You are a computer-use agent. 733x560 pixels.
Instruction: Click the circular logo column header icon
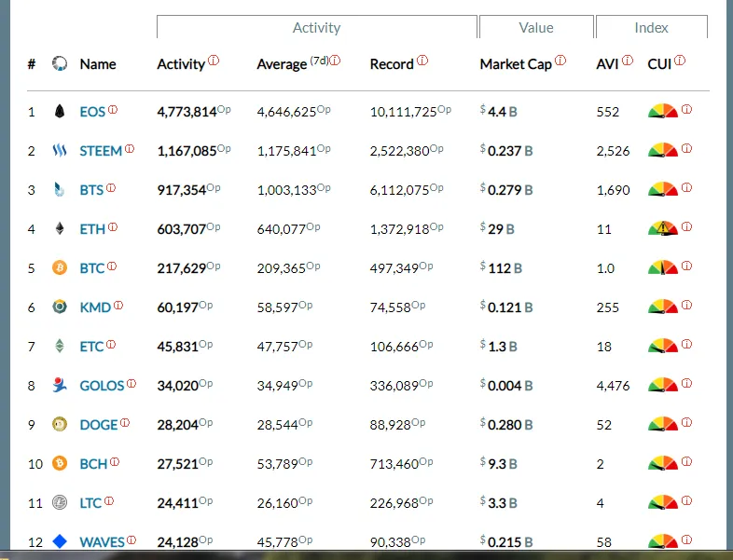click(60, 63)
